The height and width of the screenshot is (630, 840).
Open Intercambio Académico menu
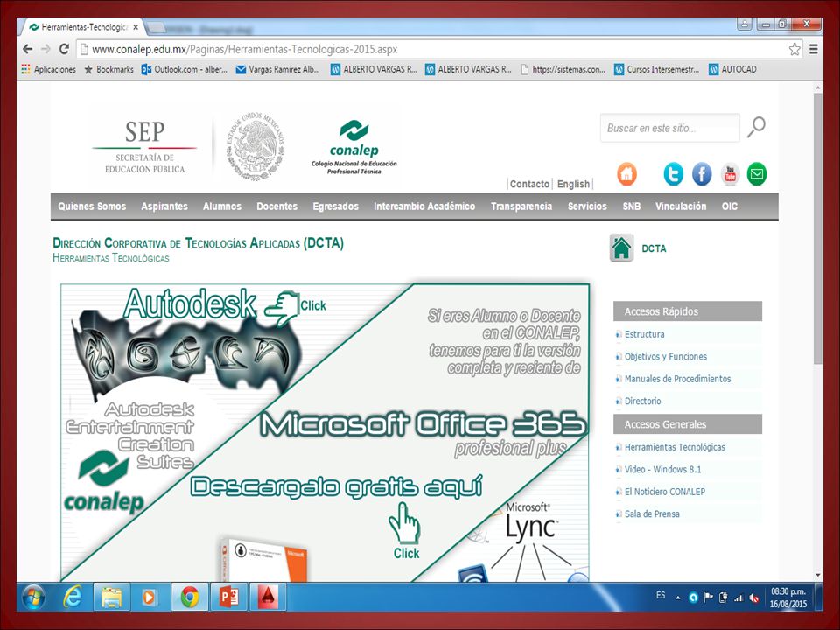click(424, 206)
